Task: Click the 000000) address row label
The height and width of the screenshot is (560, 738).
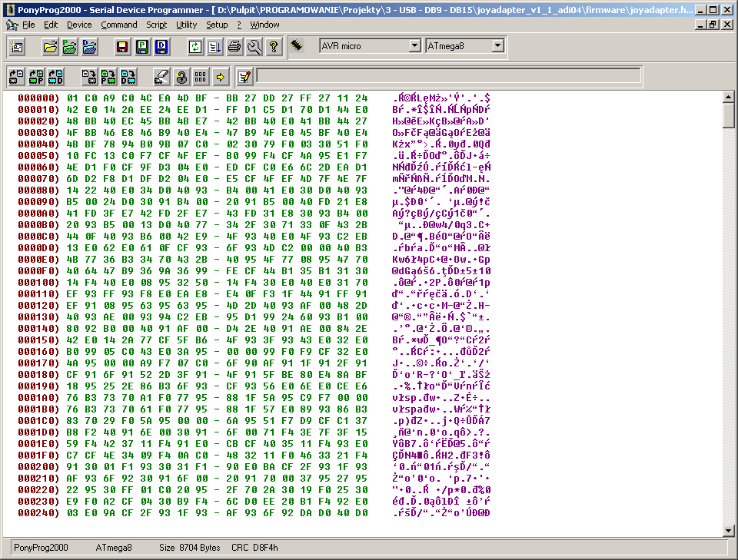Action: 38,98
